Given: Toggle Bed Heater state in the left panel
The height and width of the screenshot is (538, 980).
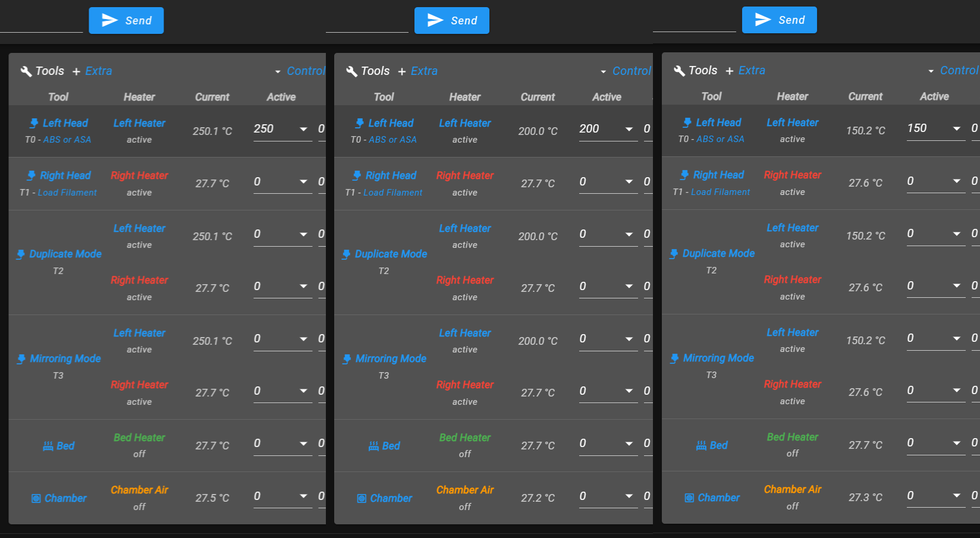Looking at the screenshot, I should pyautogui.click(x=139, y=438).
